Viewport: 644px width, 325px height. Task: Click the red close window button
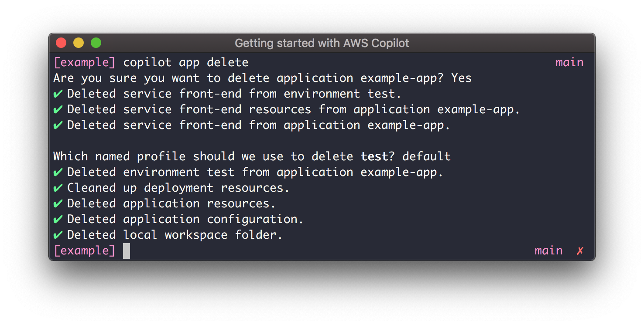point(61,43)
